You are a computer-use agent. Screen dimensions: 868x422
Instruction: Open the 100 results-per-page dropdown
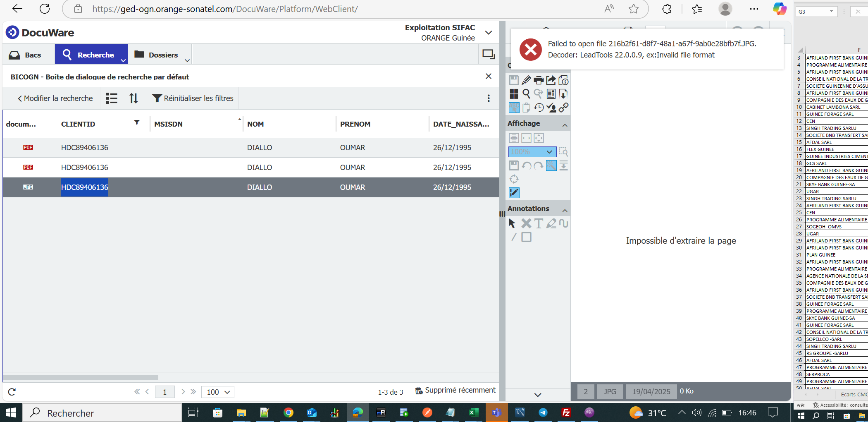coord(218,392)
